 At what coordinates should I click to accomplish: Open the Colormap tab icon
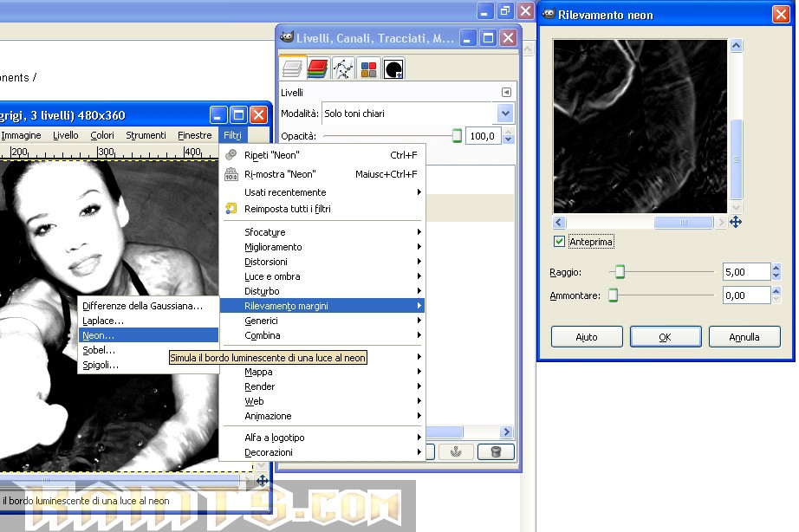[368, 68]
